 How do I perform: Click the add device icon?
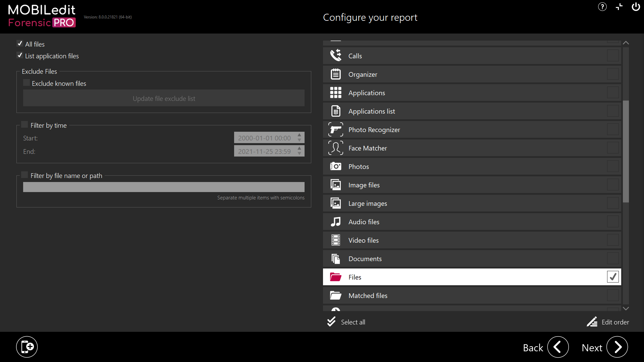(x=27, y=347)
